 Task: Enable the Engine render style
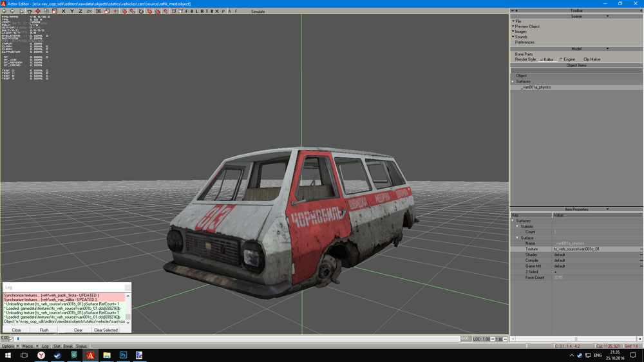pyautogui.click(x=567, y=59)
